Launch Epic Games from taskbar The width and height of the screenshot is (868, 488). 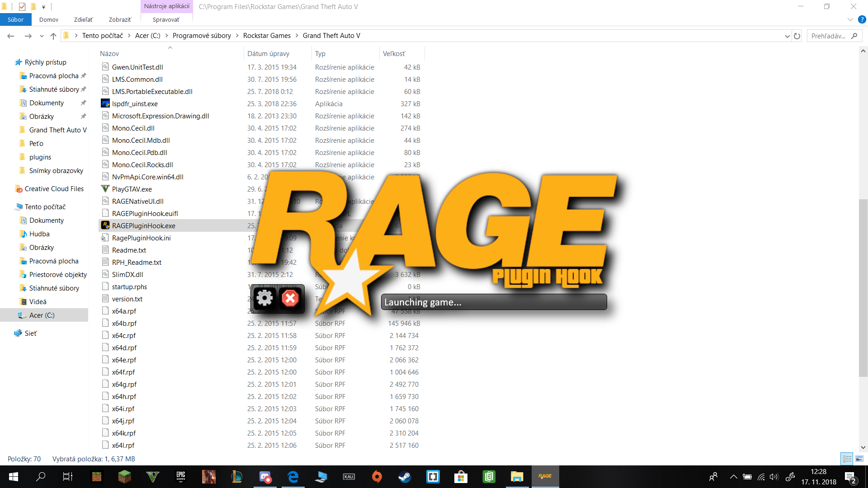(181, 477)
